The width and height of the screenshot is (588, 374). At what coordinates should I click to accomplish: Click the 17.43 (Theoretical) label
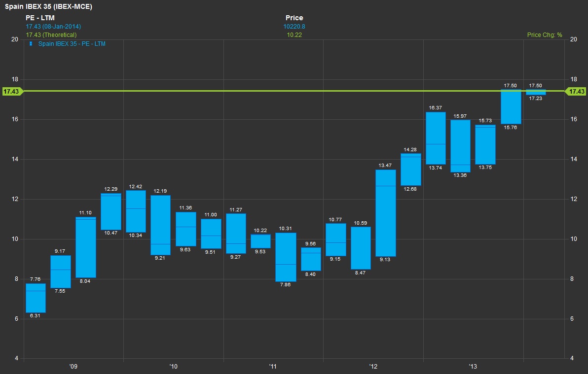[51, 35]
